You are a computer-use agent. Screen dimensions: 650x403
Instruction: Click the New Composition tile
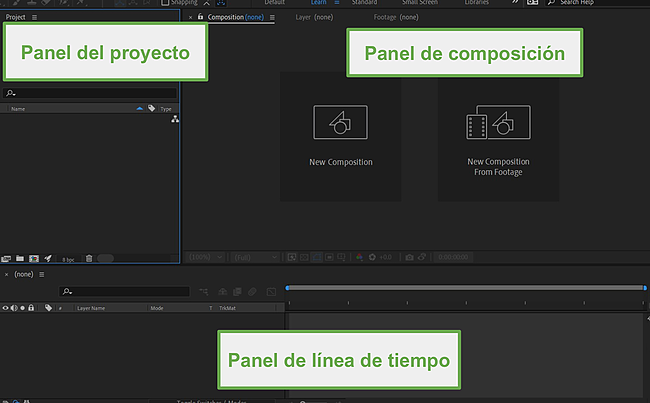point(340,136)
